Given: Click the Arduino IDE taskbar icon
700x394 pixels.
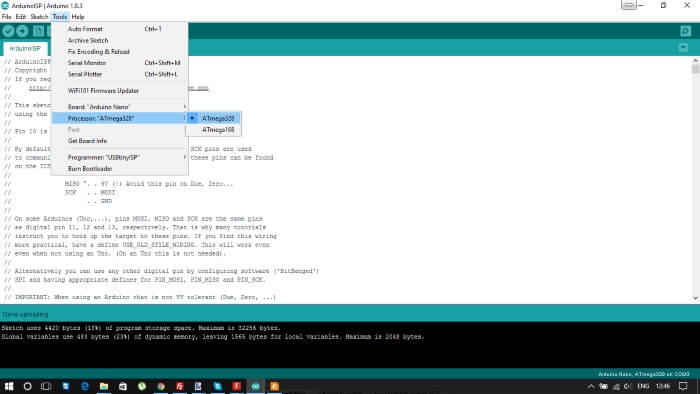Looking at the screenshot, I should tap(255, 386).
